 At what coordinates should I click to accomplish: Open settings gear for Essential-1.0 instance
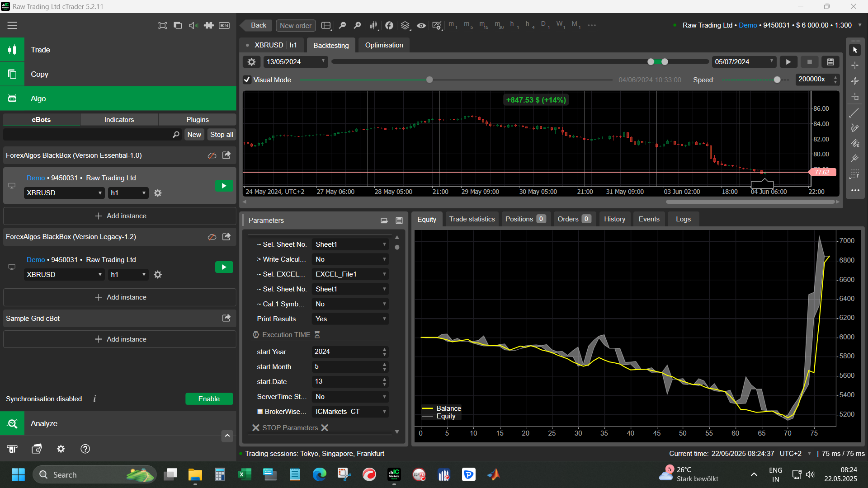tap(158, 193)
